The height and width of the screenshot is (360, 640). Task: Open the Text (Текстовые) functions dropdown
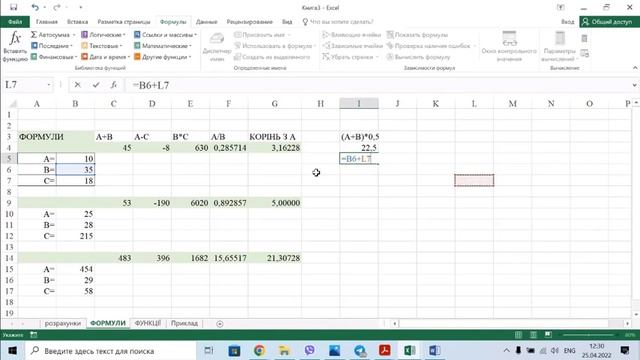[x=102, y=46]
